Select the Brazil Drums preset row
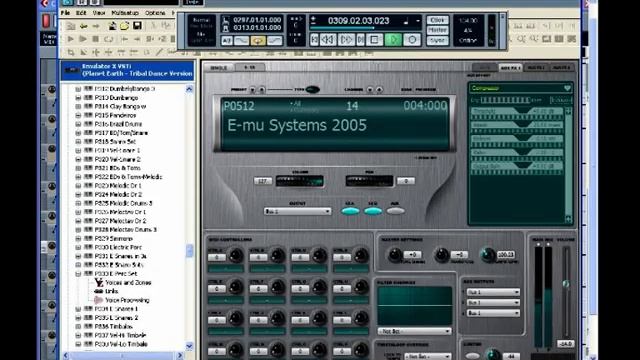The height and width of the screenshot is (360, 640). coord(118,124)
